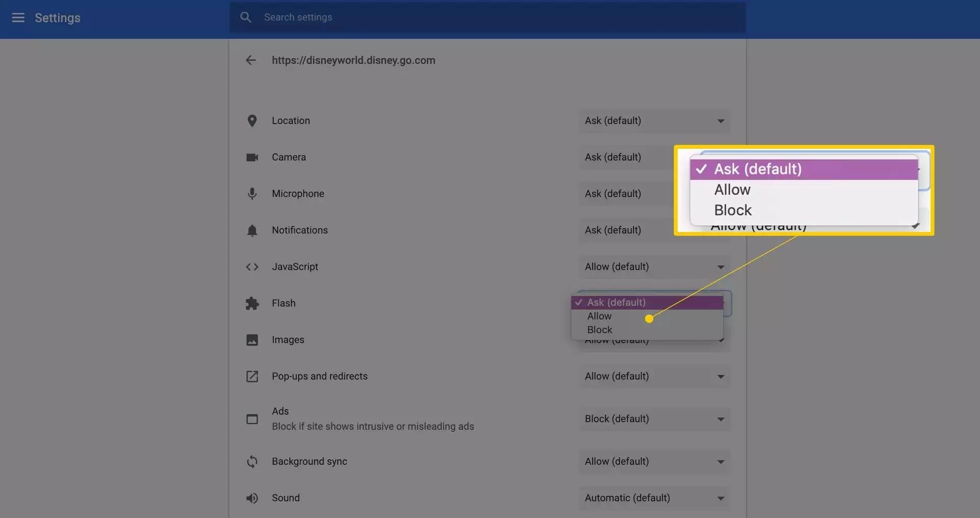Click the Sound speaker icon

point(252,498)
